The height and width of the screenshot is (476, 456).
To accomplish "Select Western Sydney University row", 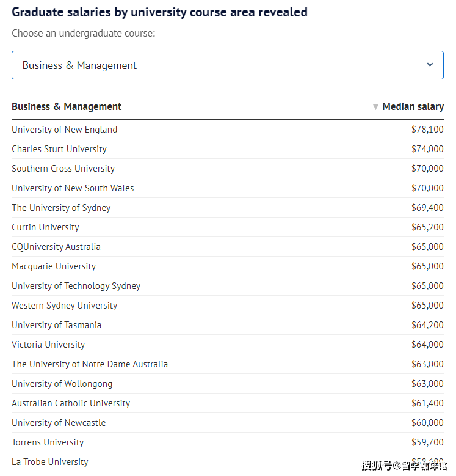I will pos(228,306).
